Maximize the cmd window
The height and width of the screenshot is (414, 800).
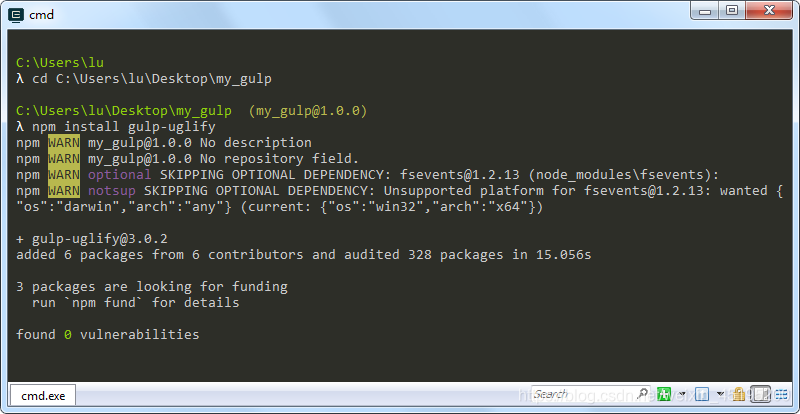click(x=732, y=10)
